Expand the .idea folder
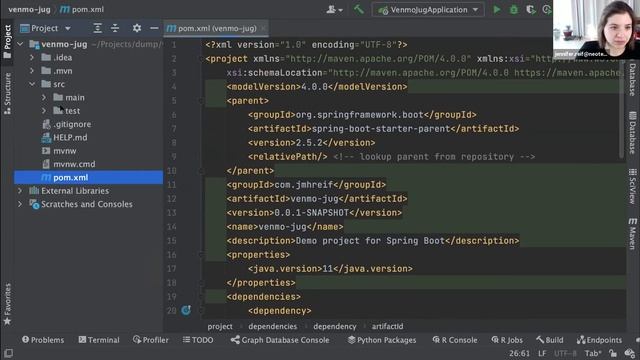This screenshot has width=640, height=360. point(32,58)
